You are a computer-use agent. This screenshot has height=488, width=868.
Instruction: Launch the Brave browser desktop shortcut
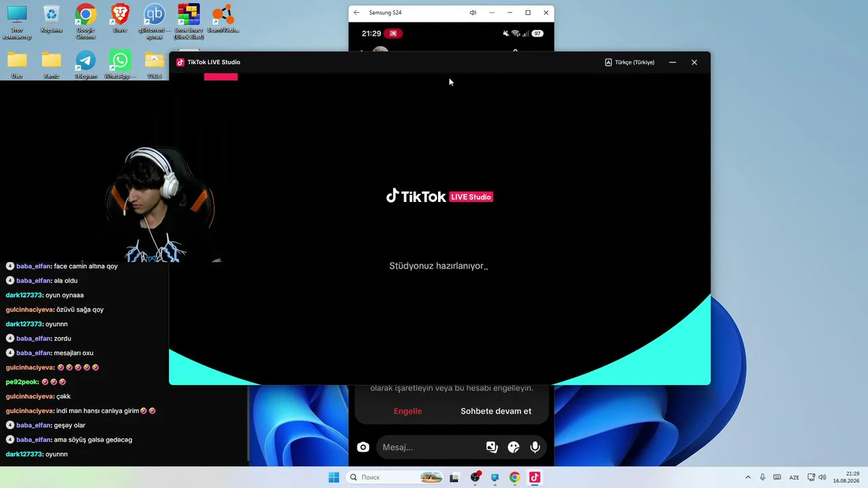coord(120,19)
